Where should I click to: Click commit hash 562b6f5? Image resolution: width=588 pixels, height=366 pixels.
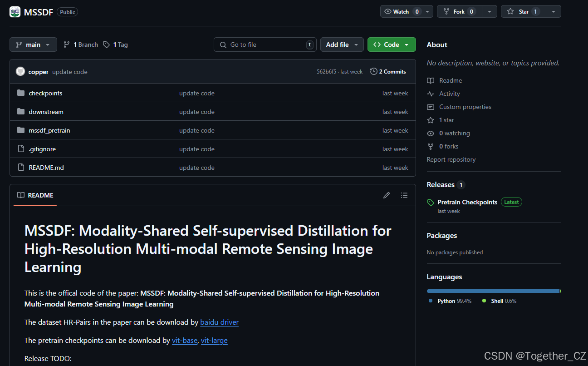327,72
